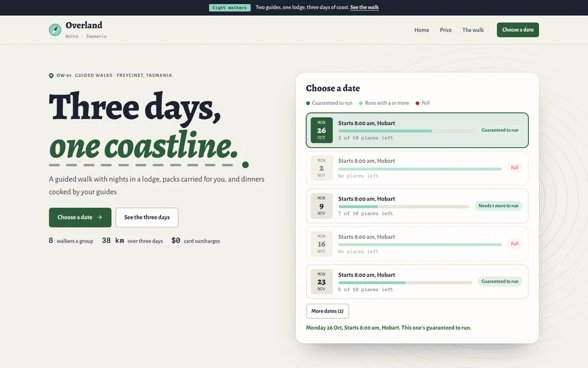Click the $0 card surcharges stat
This screenshot has height=368, width=588.
click(196, 240)
